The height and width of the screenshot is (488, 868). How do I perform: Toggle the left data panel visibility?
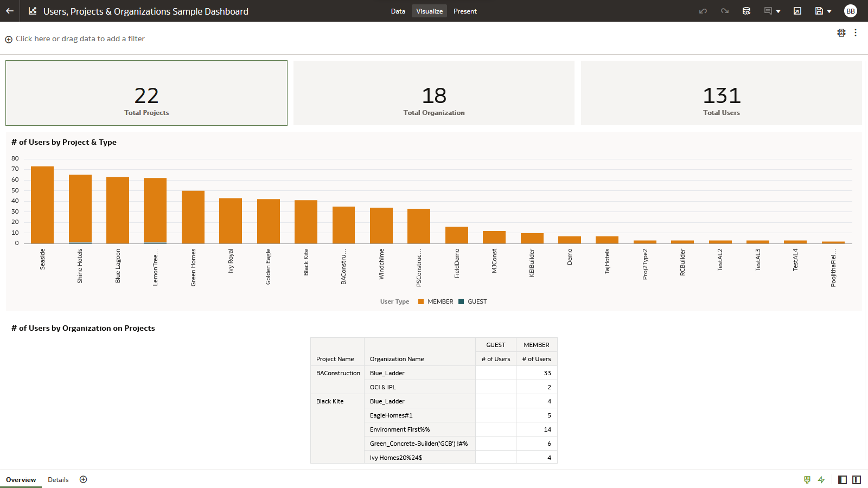click(843, 479)
